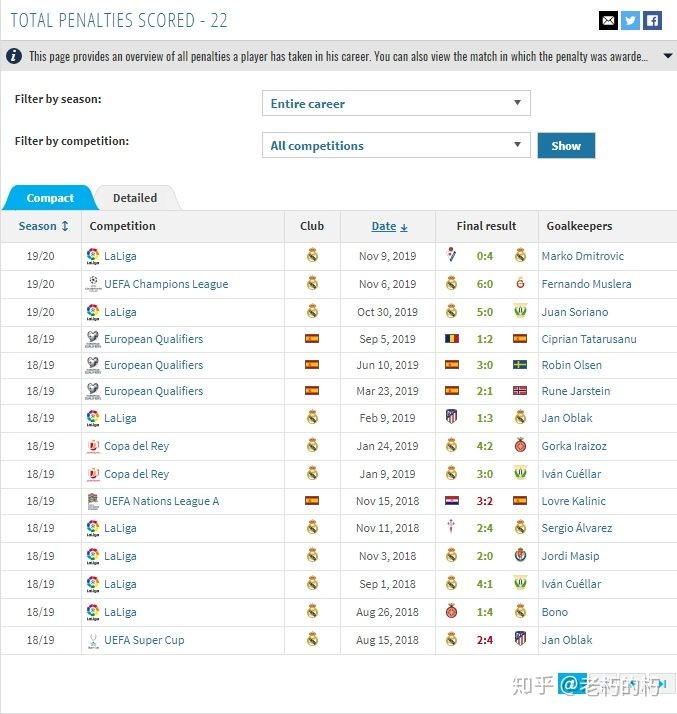Click Real Madrid crest in Nov 9, 2019 row
This screenshot has height=714, width=677.
312,256
